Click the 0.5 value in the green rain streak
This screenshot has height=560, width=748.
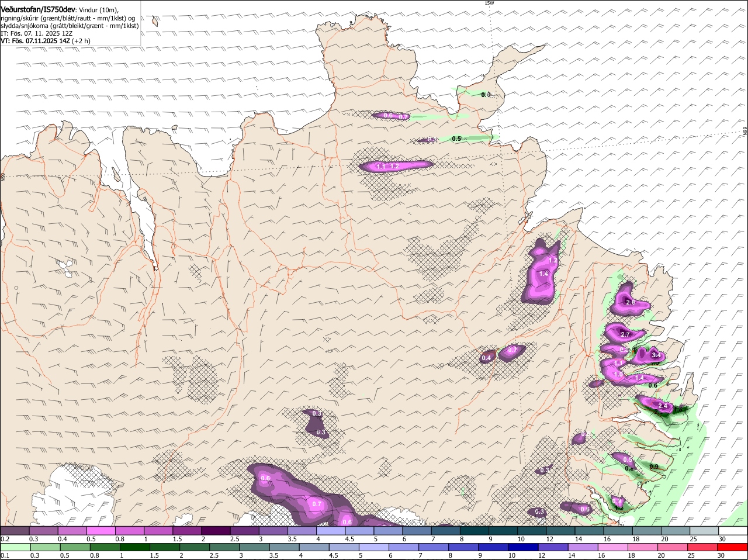[x=456, y=139]
